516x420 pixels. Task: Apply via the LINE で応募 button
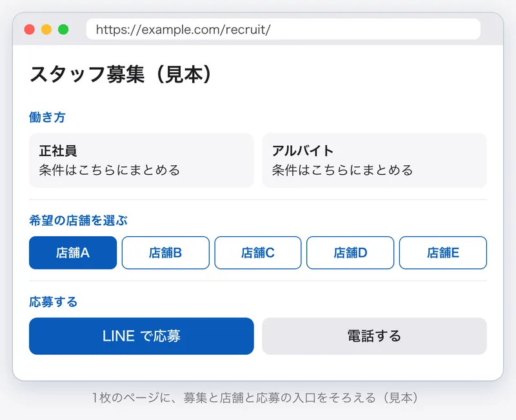click(141, 336)
